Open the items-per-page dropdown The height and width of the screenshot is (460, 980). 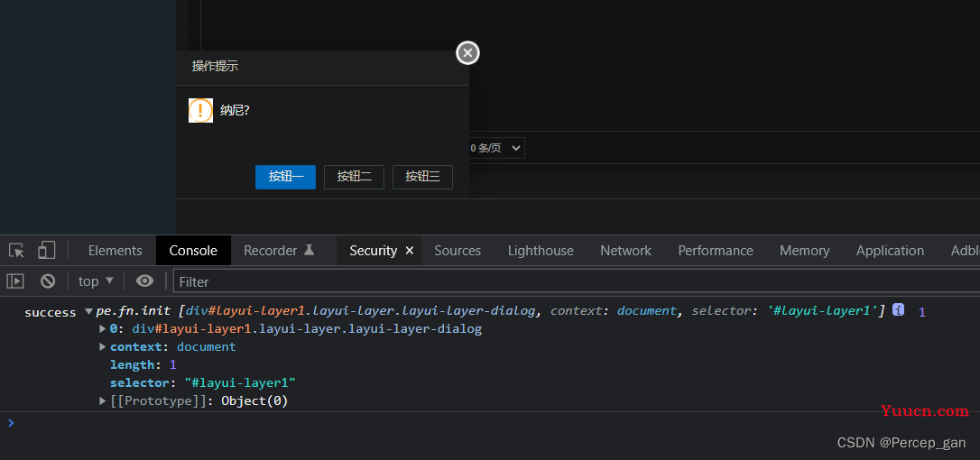point(495,148)
